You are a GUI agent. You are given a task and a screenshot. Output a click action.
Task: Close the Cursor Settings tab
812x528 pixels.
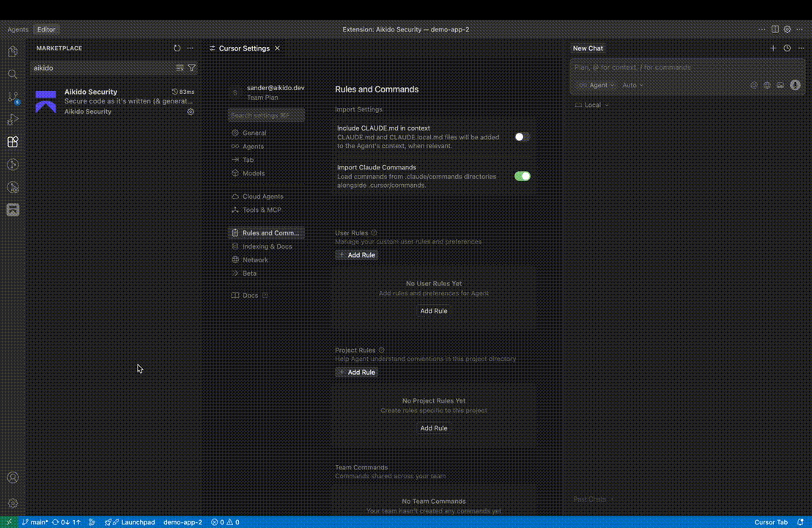pyautogui.click(x=278, y=48)
